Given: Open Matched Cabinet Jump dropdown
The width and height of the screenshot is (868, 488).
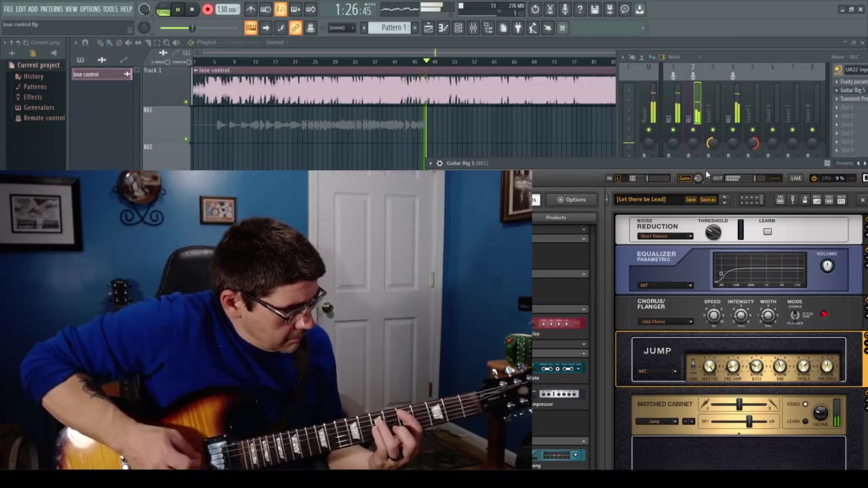Looking at the screenshot, I should click(657, 422).
